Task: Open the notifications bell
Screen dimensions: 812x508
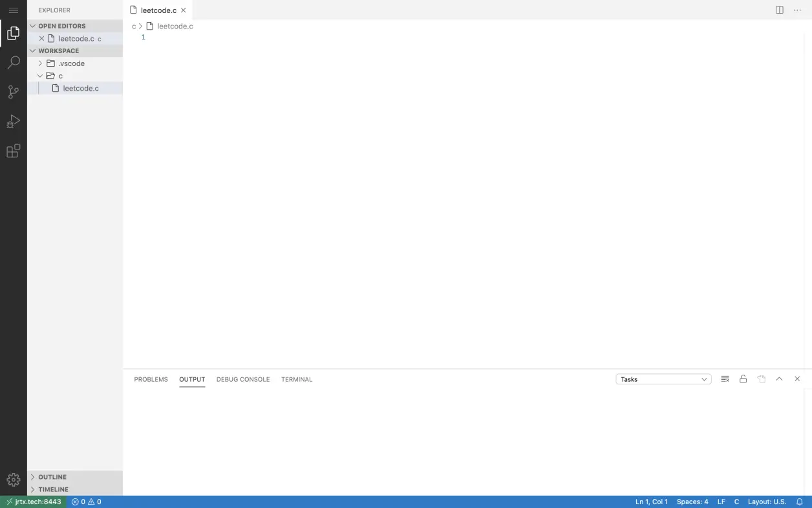Action: click(x=799, y=502)
